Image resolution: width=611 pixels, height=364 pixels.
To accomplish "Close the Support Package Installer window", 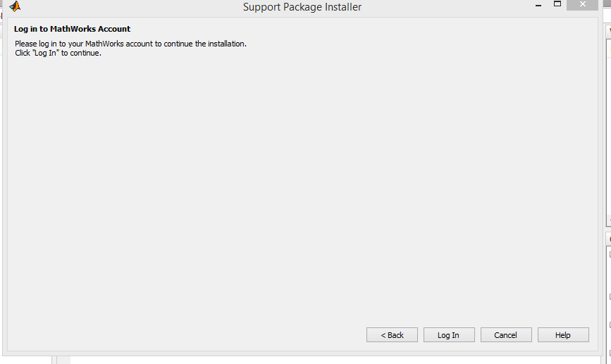I will coord(582,5).
